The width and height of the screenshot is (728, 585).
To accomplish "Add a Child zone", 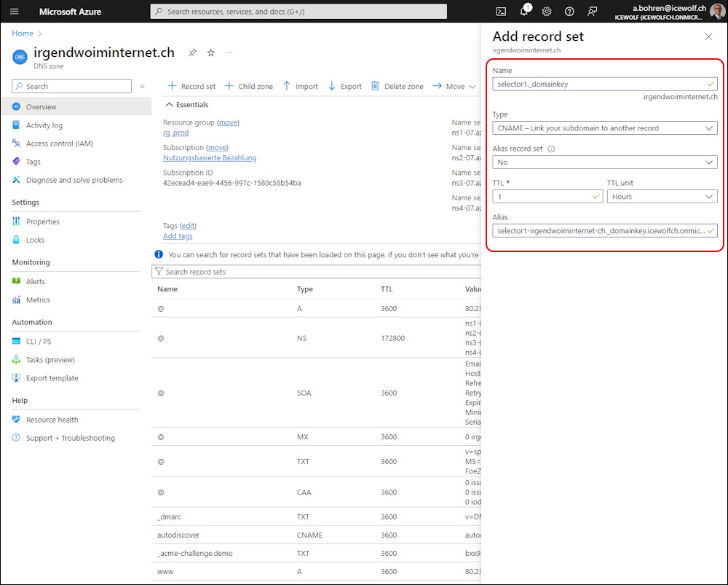I will click(x=249, y=87).
